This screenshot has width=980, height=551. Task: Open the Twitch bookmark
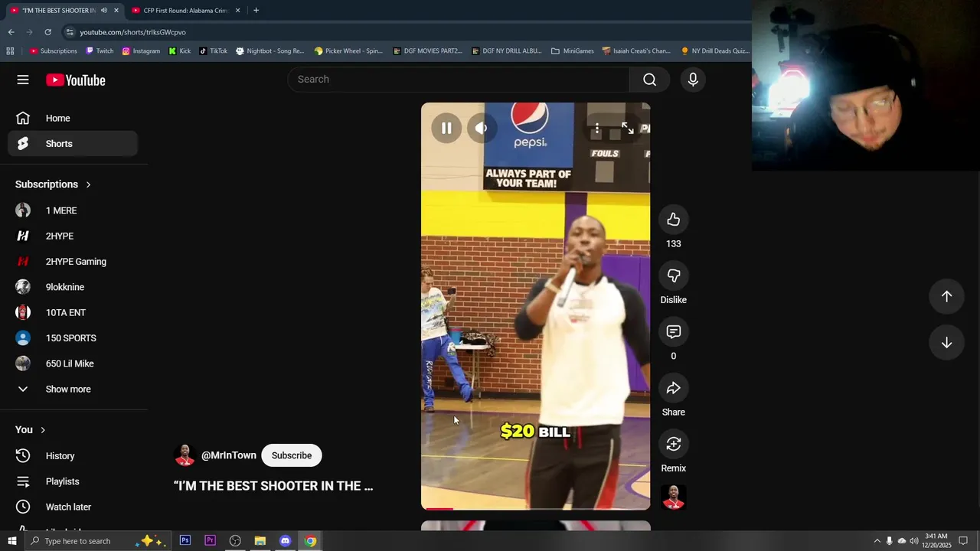100,51
